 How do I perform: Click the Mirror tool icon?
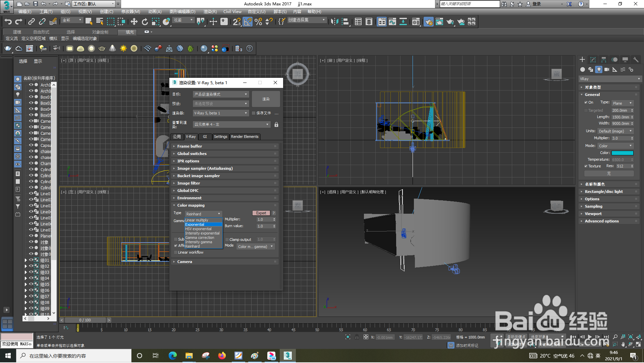point(334,22)
